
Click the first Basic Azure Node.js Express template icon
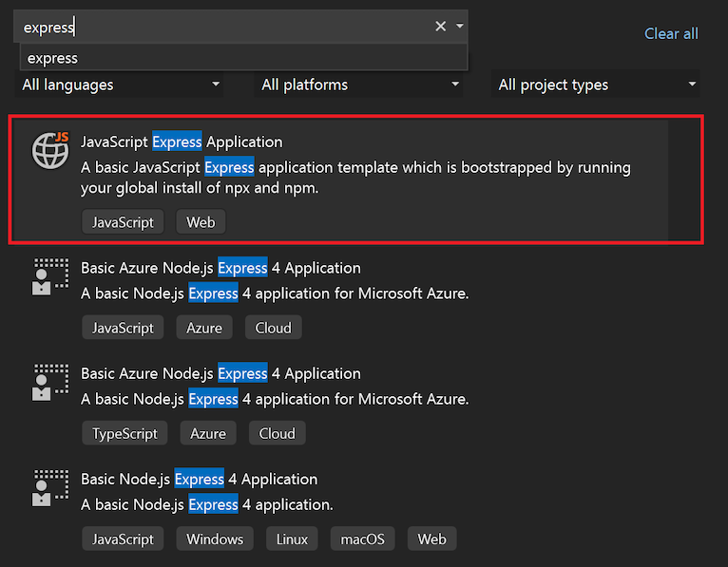[x=50, y=276]
